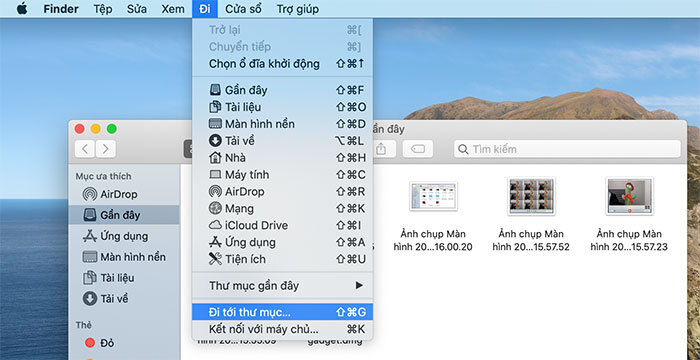This screenshot has height=360, width=700.
Task: Open the Tệp menu
Action: click(103, 9)
